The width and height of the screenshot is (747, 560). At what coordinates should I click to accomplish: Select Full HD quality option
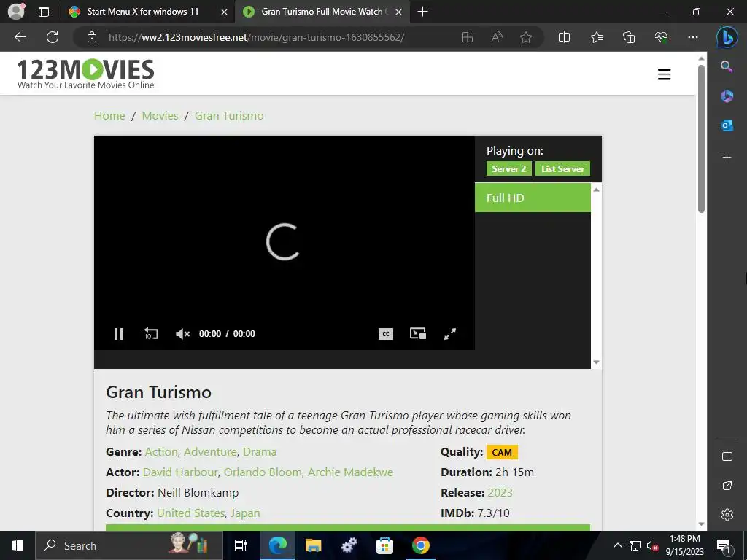click(x=533, y=198)
